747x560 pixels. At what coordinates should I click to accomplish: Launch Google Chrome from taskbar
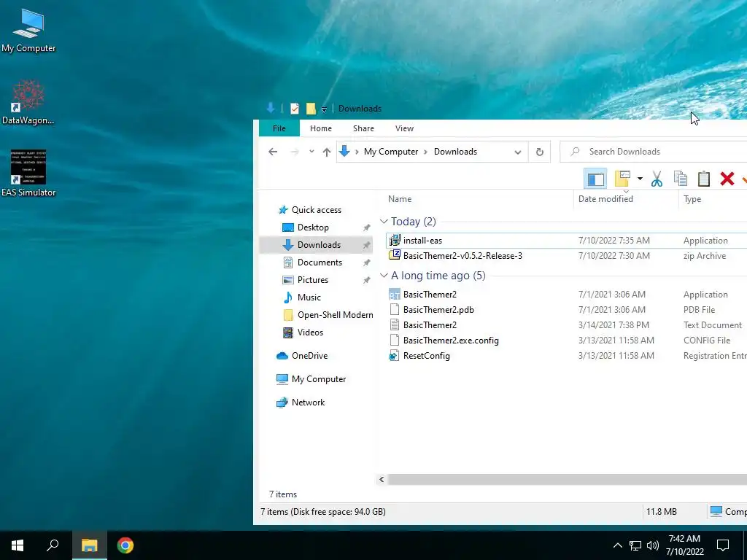(125, 545)
